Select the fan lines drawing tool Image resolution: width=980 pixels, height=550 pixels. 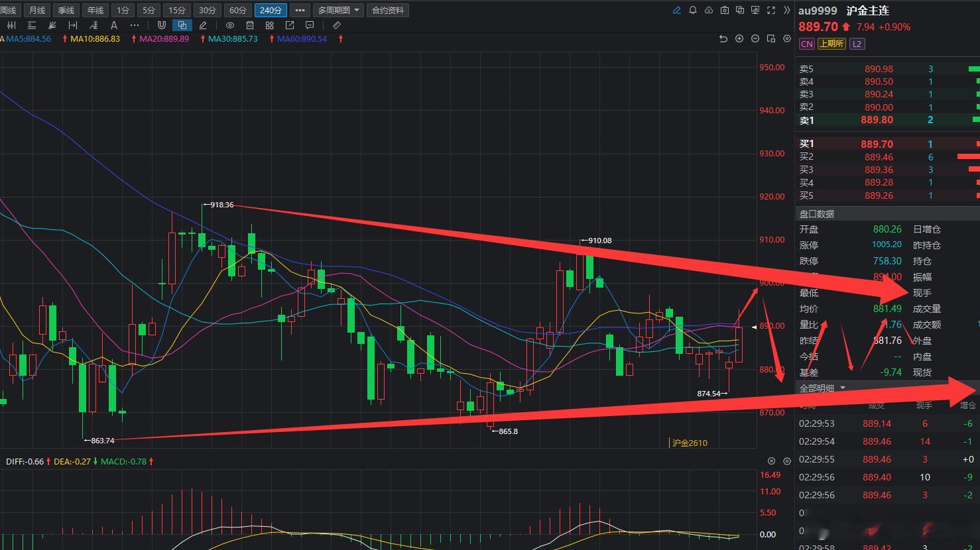point(52,25)
